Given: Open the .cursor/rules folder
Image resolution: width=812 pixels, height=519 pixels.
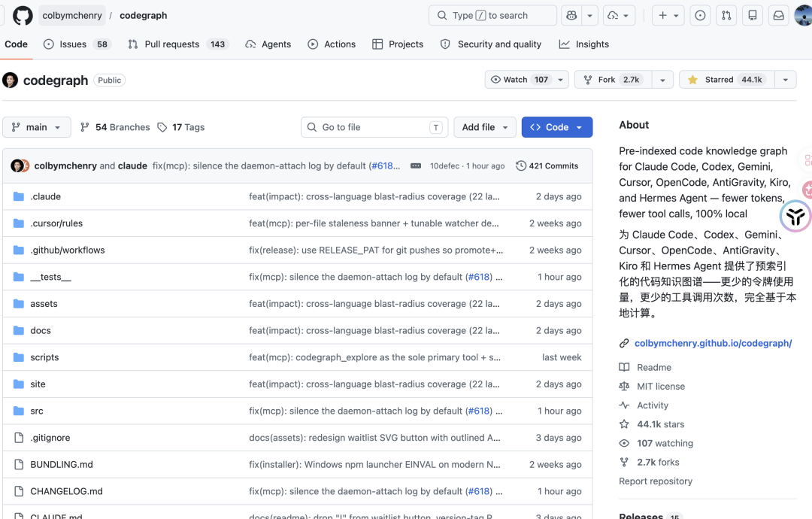Looking at the screenshot, I should coord(56,223).
